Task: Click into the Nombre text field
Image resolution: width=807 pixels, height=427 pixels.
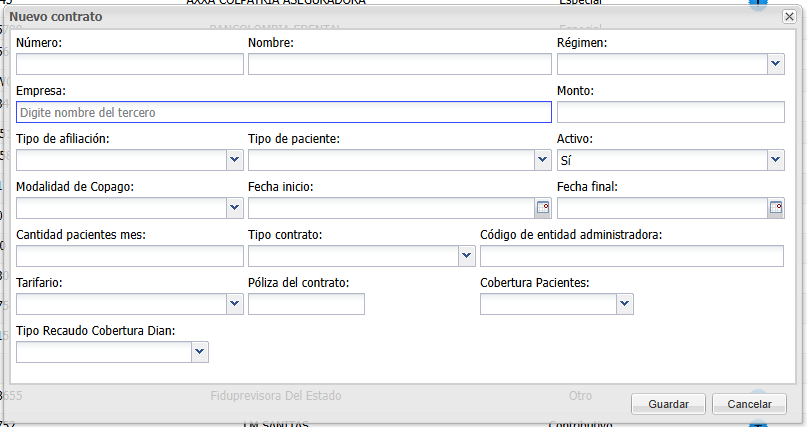Action: [x=400, y=64]
